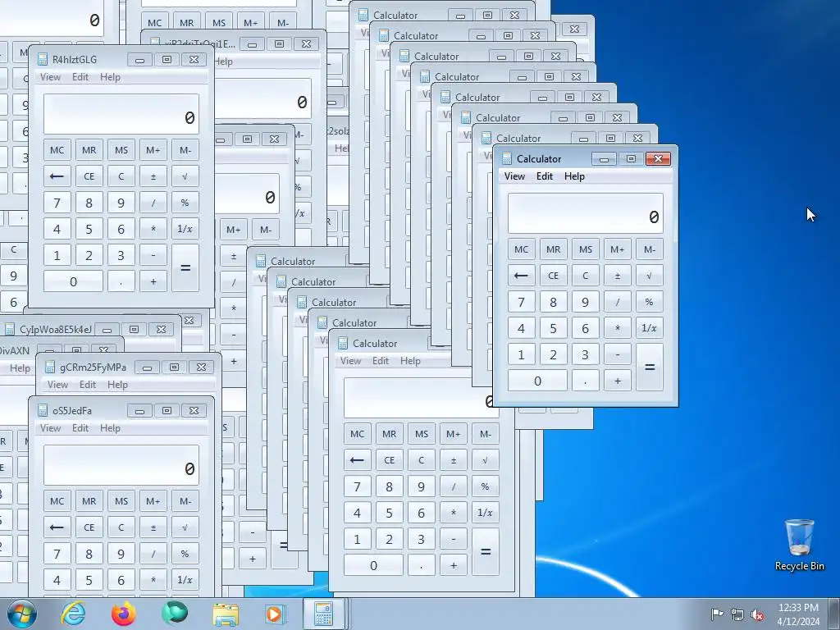Image resolution: width=840 pixels, height=630 pixels.
Task: Open Windows Explorer folder on taskbar
Action: pos(226,614)
